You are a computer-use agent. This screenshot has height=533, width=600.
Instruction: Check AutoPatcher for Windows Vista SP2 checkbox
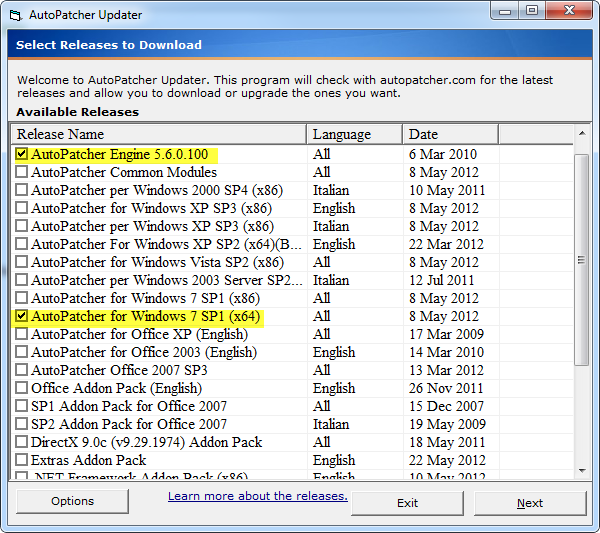click(21, 262)
